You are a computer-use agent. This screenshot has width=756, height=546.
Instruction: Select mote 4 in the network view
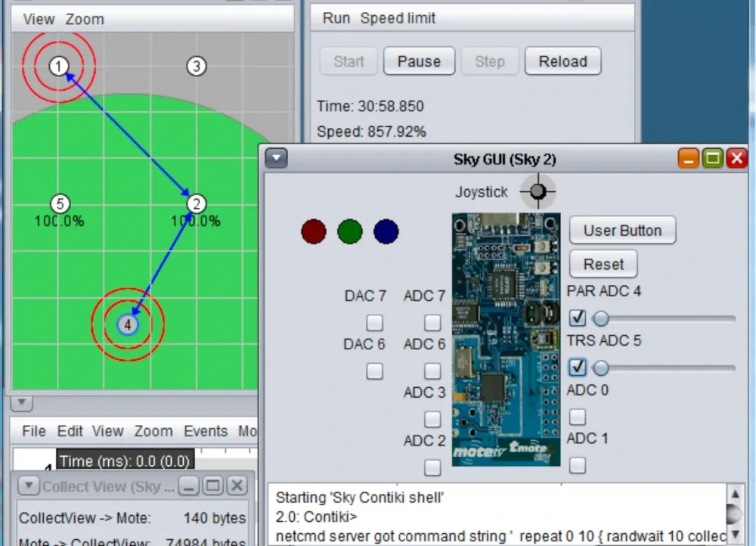pyautogui.click(x=128, y=324)
